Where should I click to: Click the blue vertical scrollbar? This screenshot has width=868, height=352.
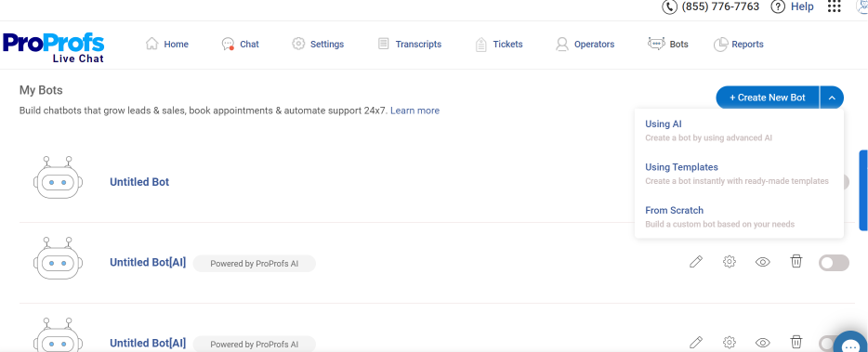pos(863,189)
